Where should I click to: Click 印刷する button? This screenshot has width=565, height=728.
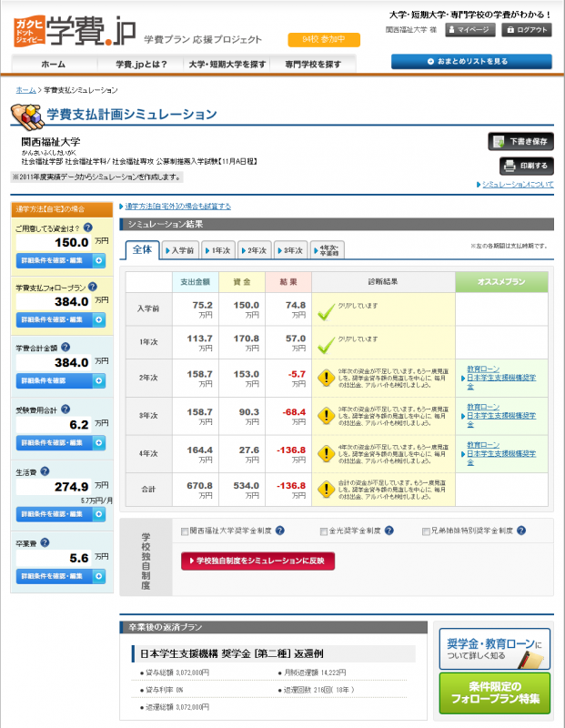point(527,166)
